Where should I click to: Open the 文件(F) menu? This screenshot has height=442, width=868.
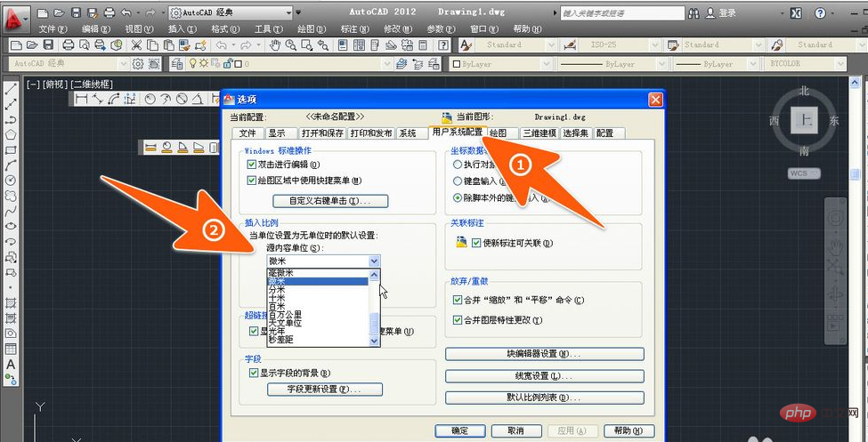pyautogui.click(x=53, y=28)
